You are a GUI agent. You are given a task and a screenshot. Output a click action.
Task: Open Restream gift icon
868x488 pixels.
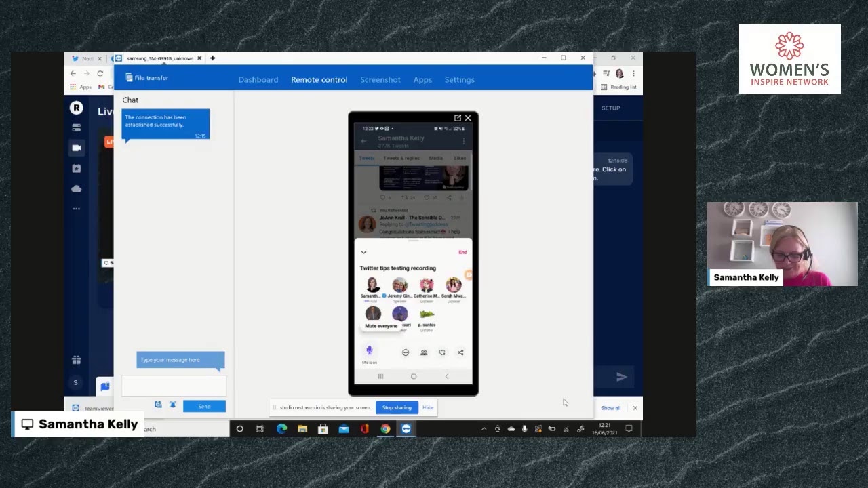76,360
